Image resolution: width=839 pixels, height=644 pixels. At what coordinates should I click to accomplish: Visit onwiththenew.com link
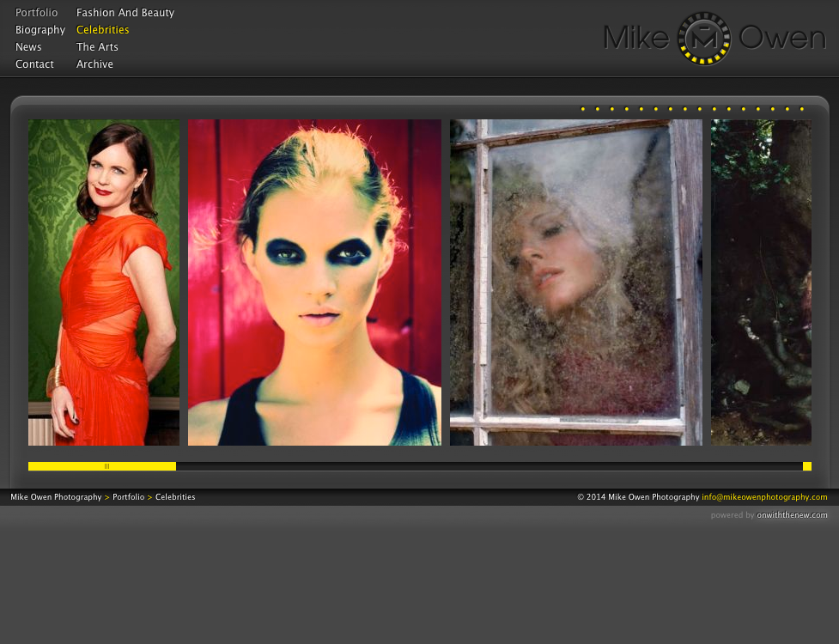[792, 515]
